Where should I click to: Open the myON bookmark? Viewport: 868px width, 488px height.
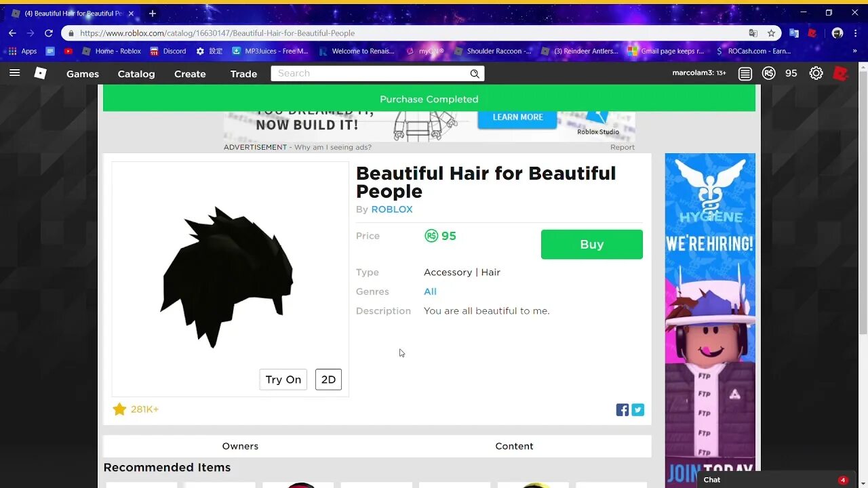425,51
